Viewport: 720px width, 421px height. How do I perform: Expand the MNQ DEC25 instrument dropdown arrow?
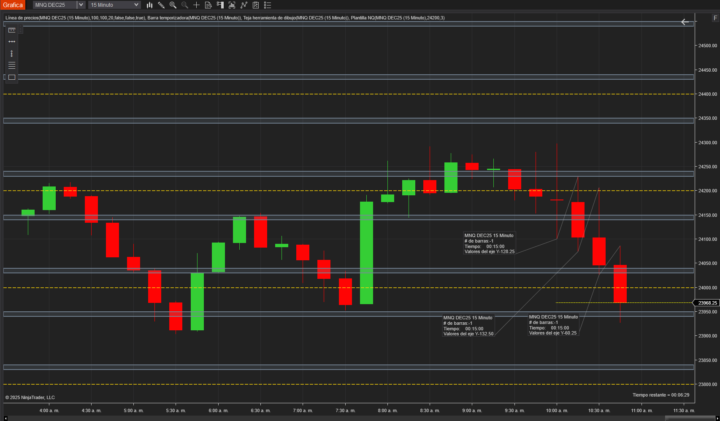pos(81,5)
